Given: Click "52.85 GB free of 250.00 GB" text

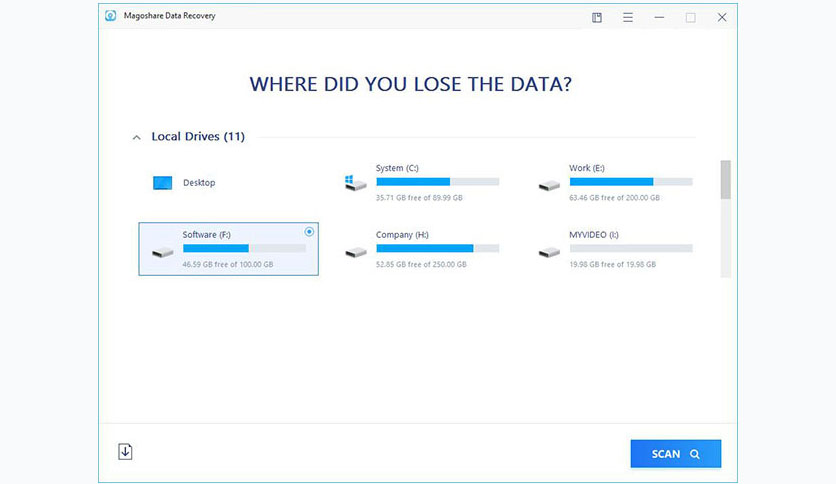Looking at the screenshot, I should (421, 264).
